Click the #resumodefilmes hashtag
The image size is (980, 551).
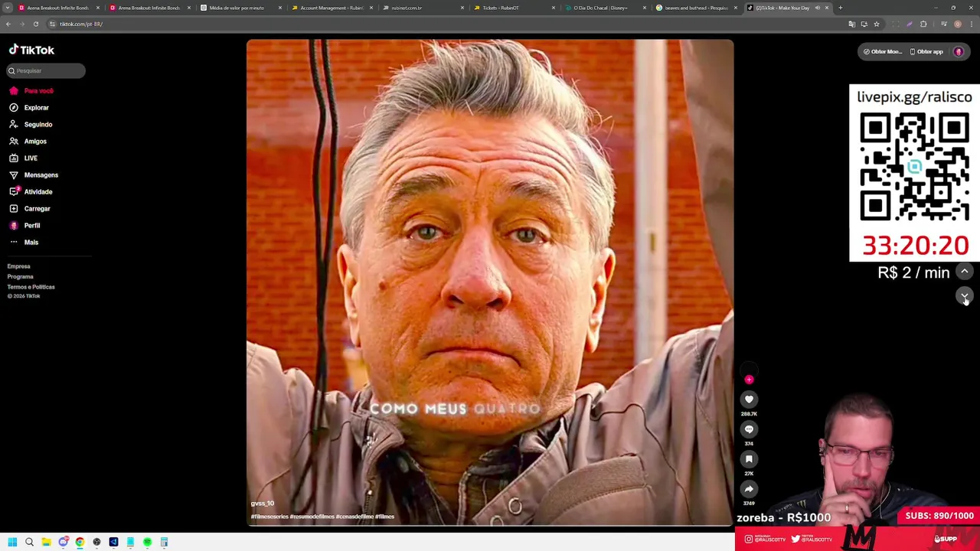tap(312, 517)
